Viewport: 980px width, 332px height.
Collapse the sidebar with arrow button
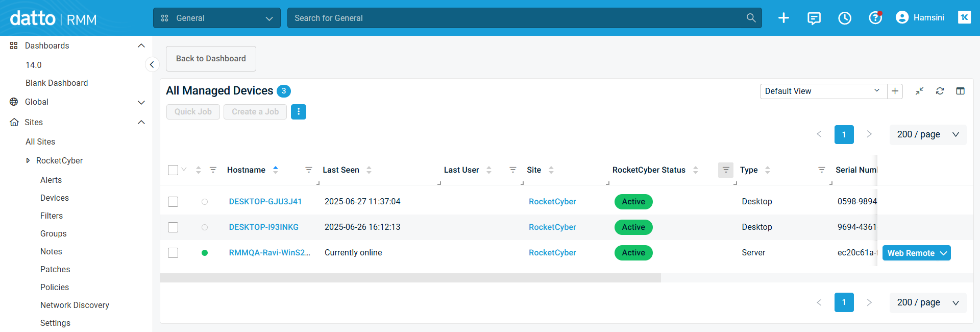pos(152,65)
